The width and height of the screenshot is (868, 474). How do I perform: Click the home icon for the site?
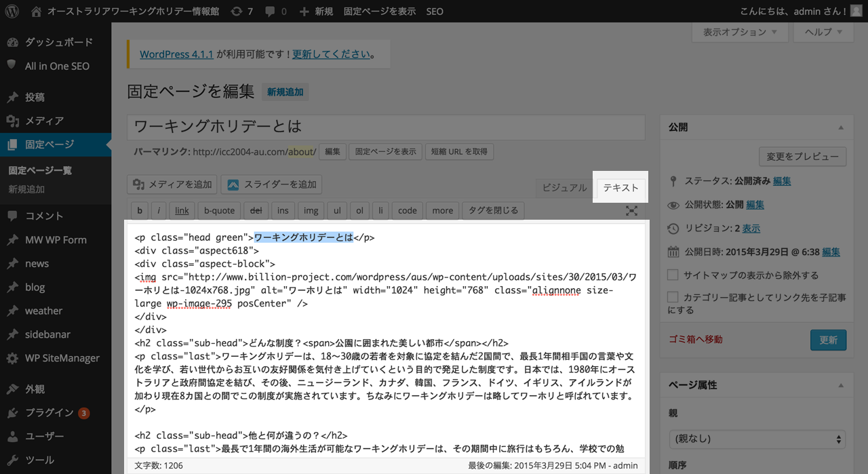click(37, 11)
